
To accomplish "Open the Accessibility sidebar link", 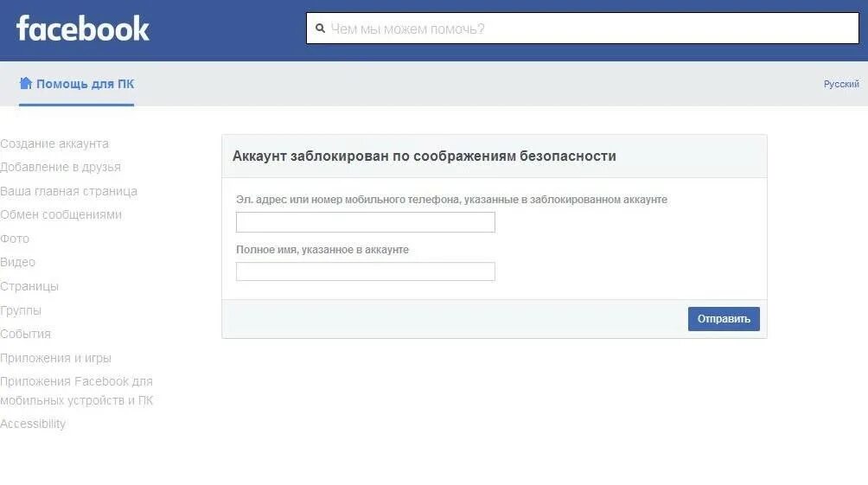I will (x=33, y=424).
